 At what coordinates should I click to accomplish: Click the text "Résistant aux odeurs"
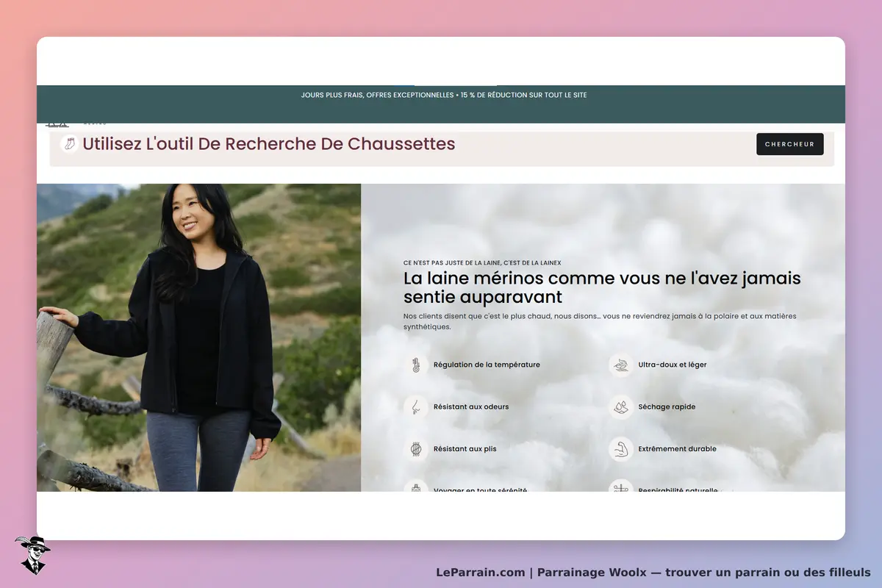471,406
